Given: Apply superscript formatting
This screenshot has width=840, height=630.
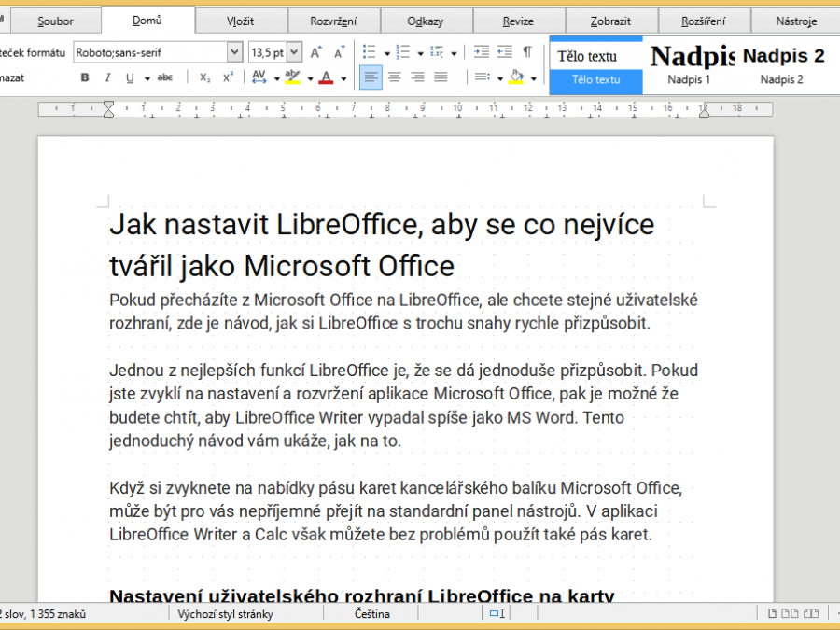Looking at the screenshot, I should point(229,77).
